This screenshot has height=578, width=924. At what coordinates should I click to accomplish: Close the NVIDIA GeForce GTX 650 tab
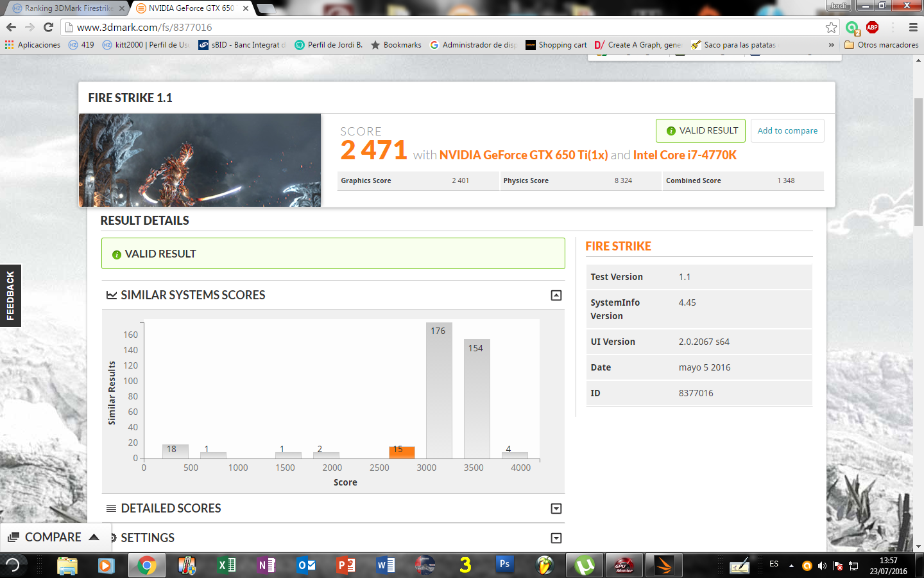point(246,8)
